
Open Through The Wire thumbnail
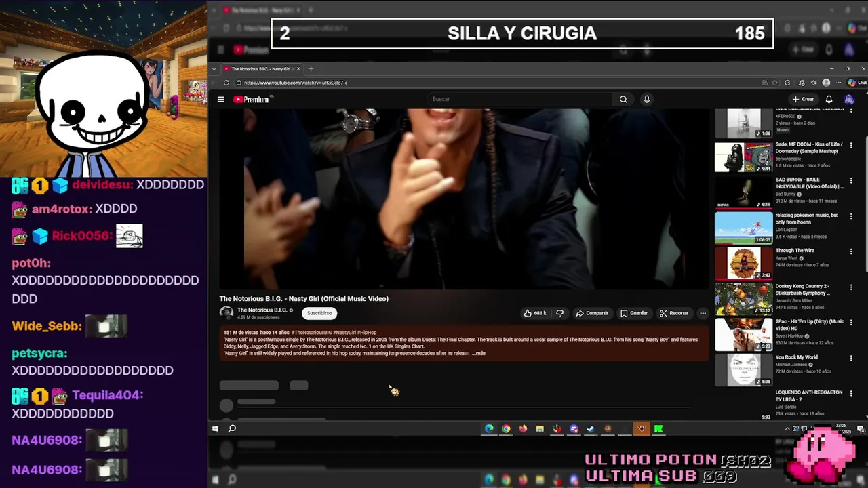tap(743, 263)
